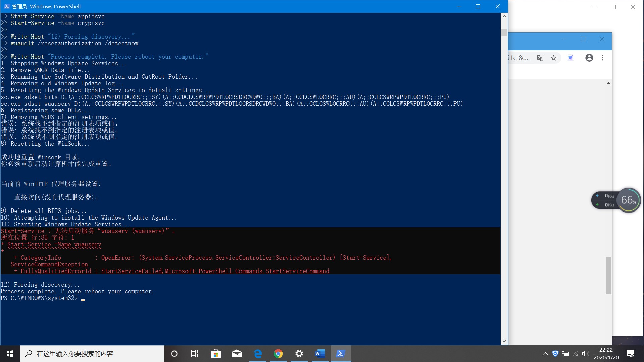Screen dimensions: 644x362
Task: Click Chrome address bar URL text
Action: coord(519,58)
